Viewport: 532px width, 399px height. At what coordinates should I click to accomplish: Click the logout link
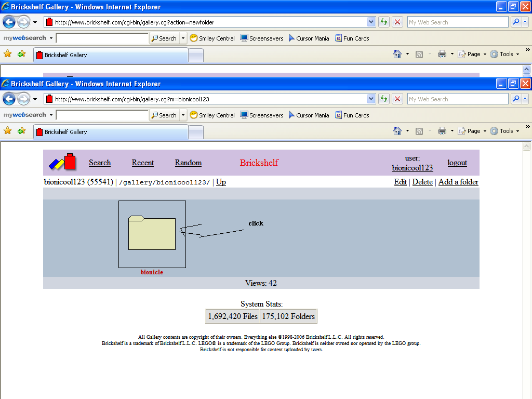[x=457, y=163]
